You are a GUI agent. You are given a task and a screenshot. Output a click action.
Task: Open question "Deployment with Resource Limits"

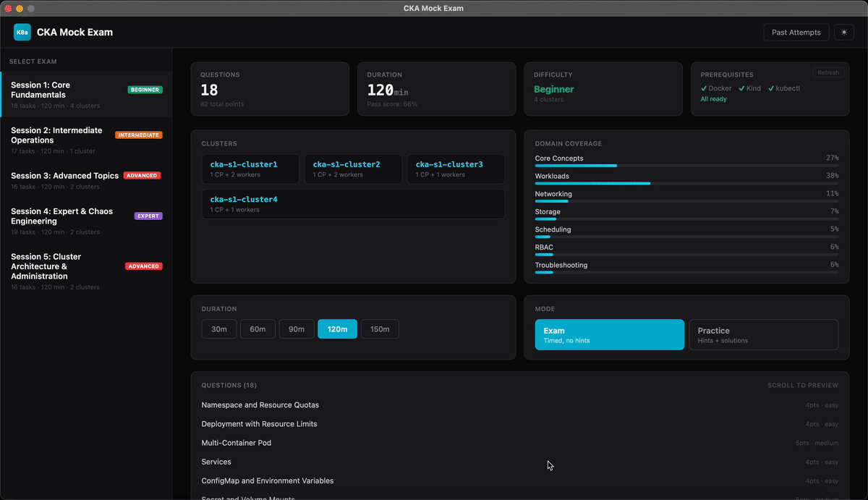click(x=520, y=424)
